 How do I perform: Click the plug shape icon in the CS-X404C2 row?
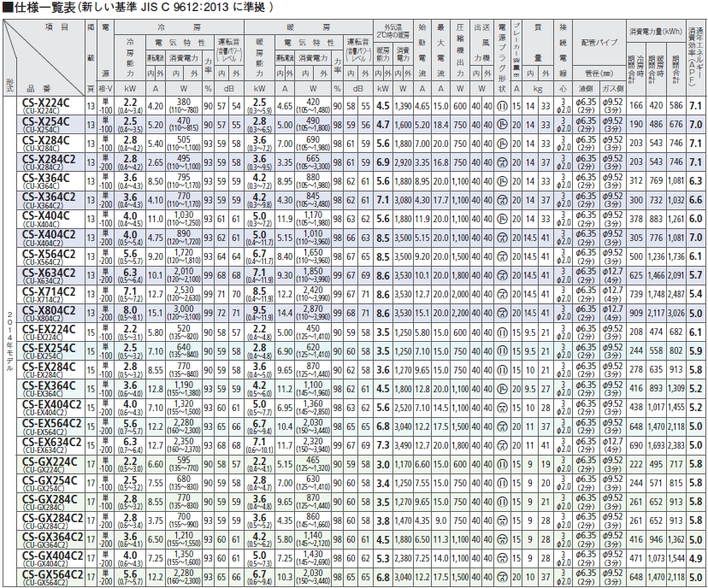pyautogui.click(x=502, y=238)
